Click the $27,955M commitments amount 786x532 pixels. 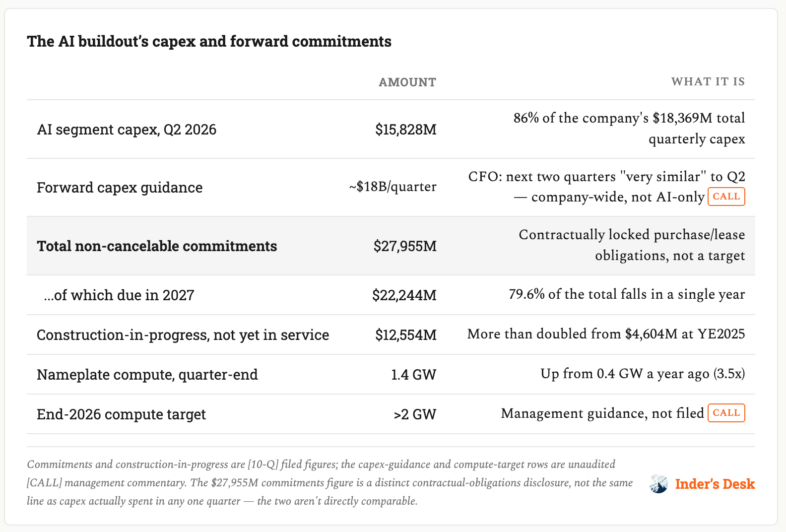(x=405, y=246)
